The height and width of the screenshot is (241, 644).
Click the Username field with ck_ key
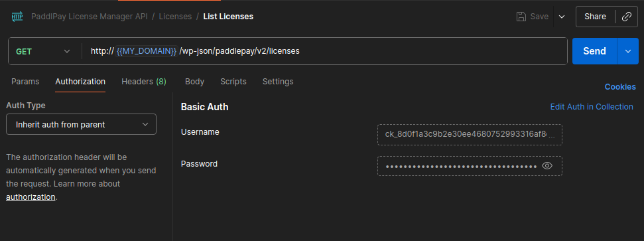tap(470, 135)
